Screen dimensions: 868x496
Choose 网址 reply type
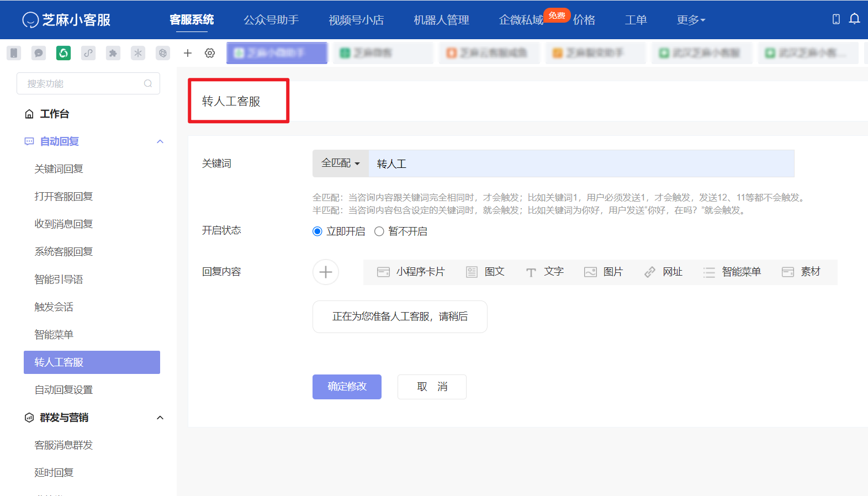click(663, 272)
